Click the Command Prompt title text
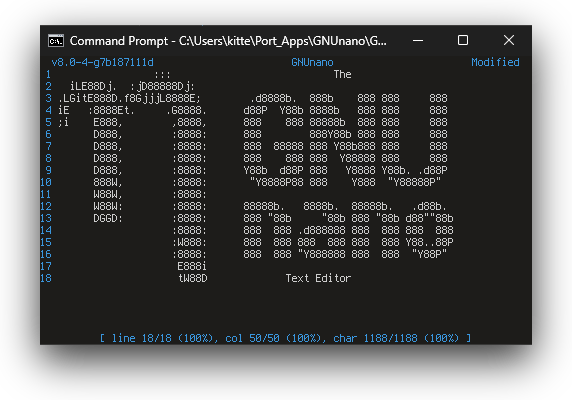The height and width of the screenshot is (400, 572). pos(228,41)
